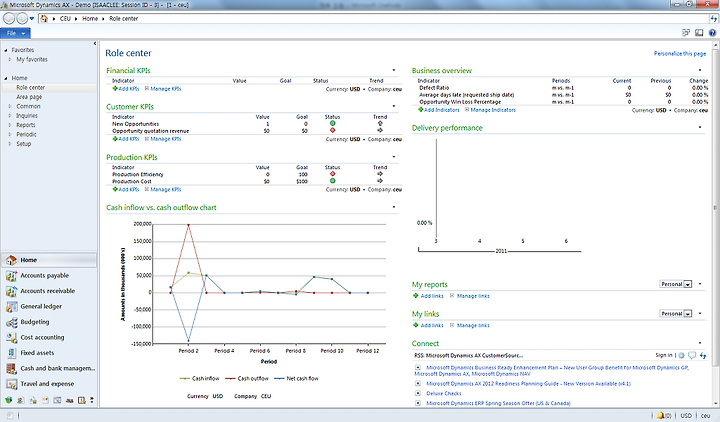Click the Back navigation arrow button
The height and width of the screenshot is (422, 720).
(x=8, y=18)
